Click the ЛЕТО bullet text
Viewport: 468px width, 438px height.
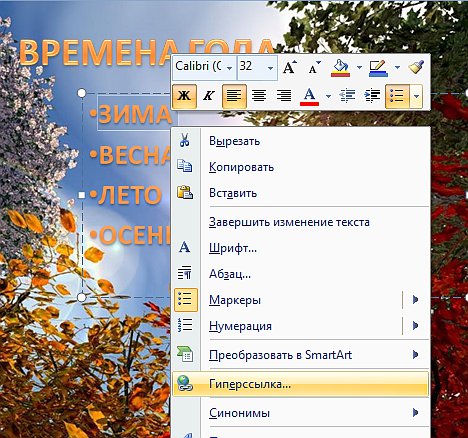click(x=130, y=195)
